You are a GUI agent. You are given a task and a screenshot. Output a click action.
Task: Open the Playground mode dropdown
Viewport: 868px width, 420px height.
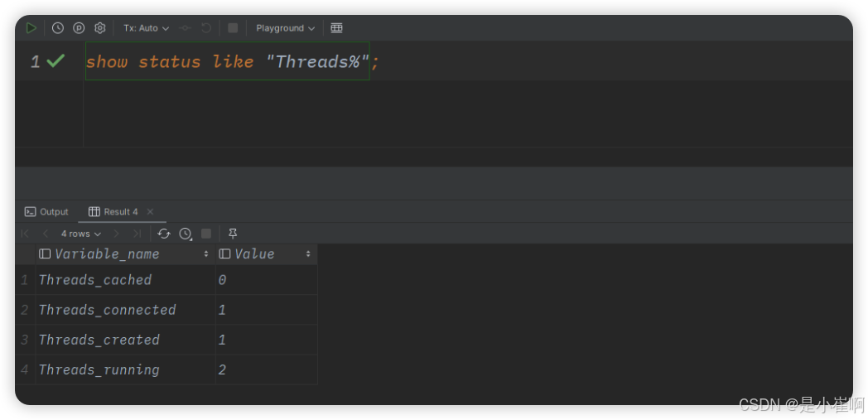click(x=285, y=27)
